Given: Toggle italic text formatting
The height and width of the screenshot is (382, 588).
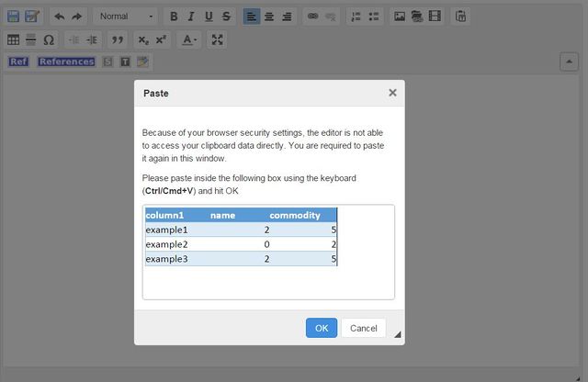Looking at the screenshot, I should [192, 17].
